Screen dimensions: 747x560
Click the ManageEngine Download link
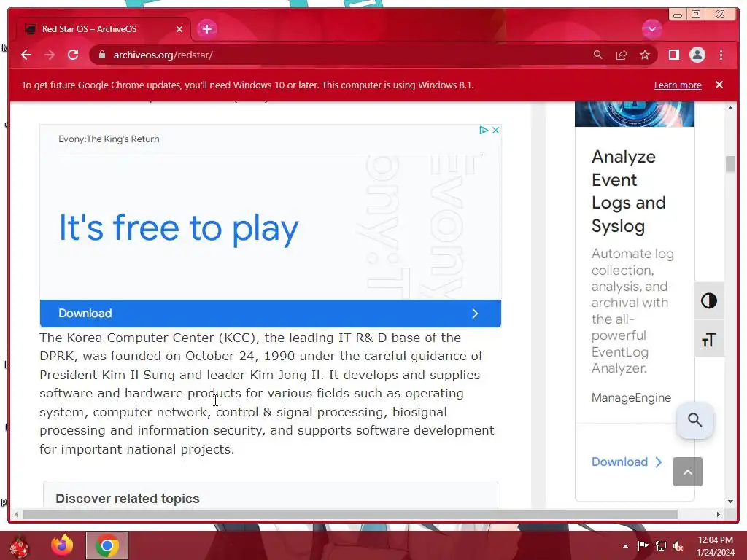coord(626,462)
